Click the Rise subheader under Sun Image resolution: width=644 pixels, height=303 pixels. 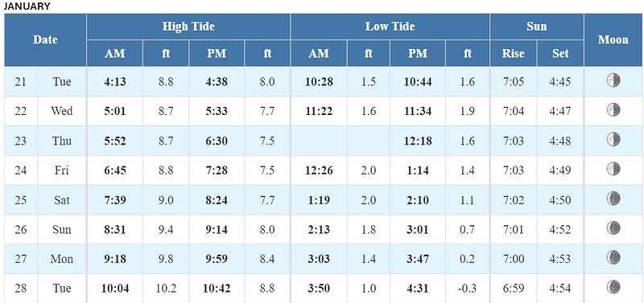pyautogui.click(x=514, y=53)
